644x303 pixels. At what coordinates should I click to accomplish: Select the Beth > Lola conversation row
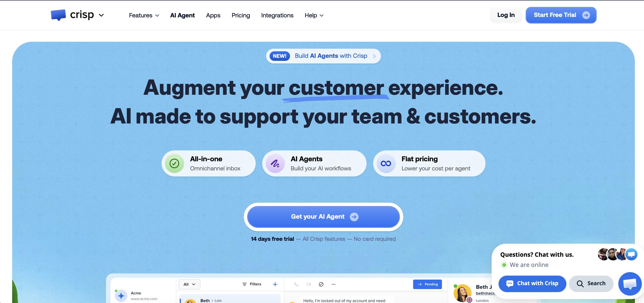pyautogui.click(x=230, y=299)
